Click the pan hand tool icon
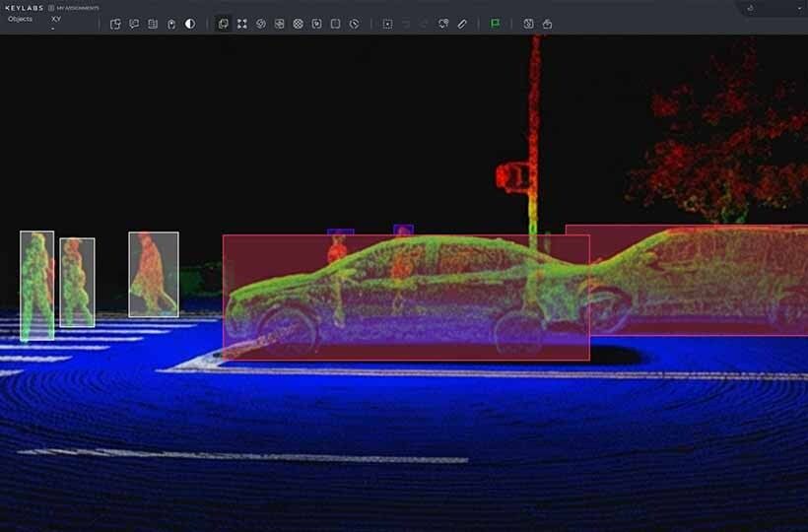This screenshot has height=532, width=808. click(171, 24)
